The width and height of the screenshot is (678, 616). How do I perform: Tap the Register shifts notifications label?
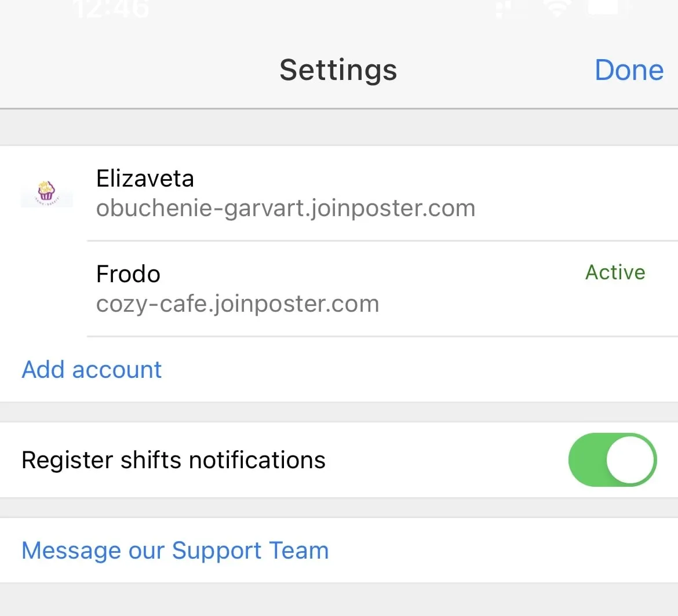(173, 460)
